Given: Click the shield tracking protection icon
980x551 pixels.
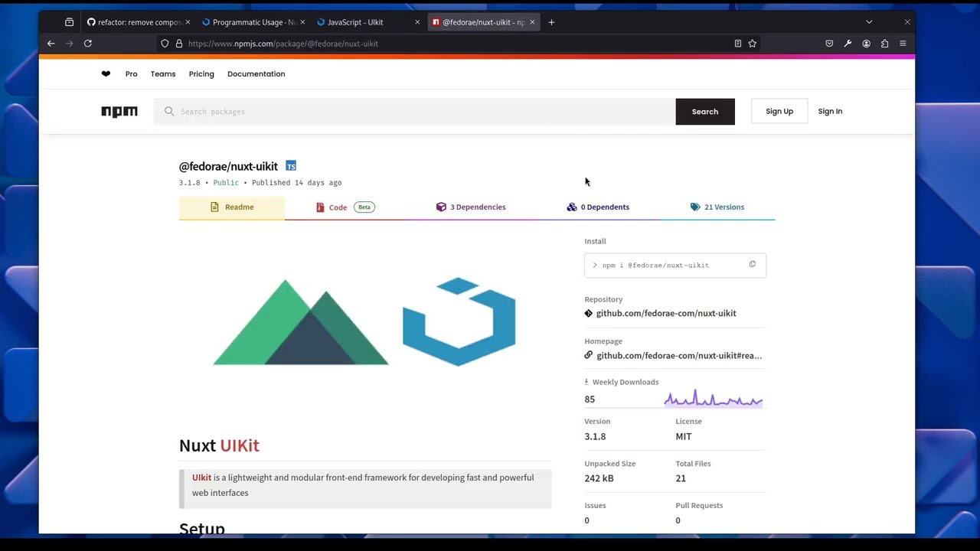Looking at the screenshot, I should click(165, 44).
